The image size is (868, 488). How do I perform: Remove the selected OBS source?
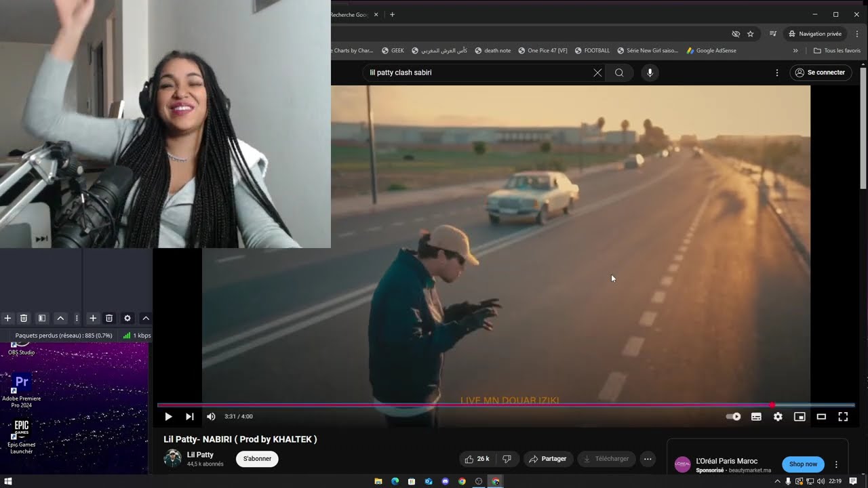tap(109, 318)
